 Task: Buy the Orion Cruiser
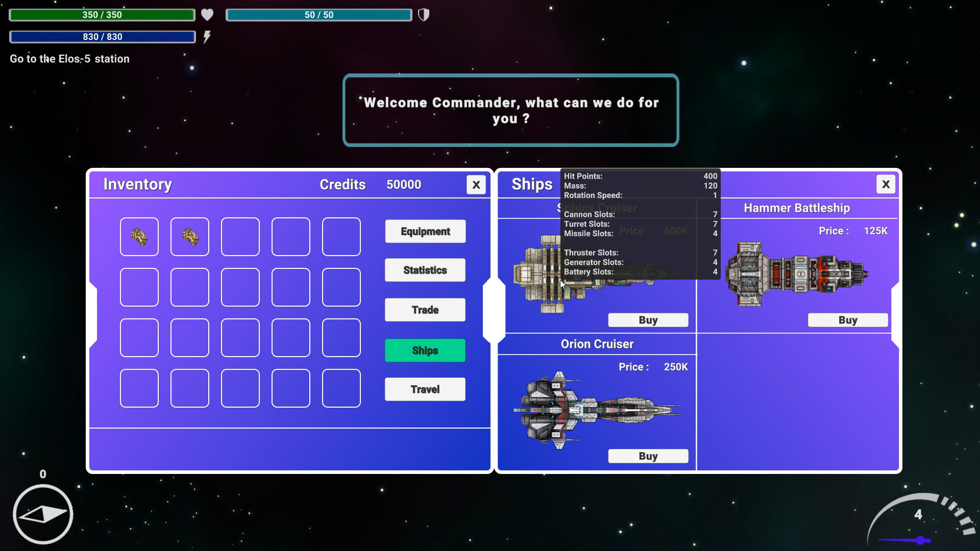(x=648, y=456)
